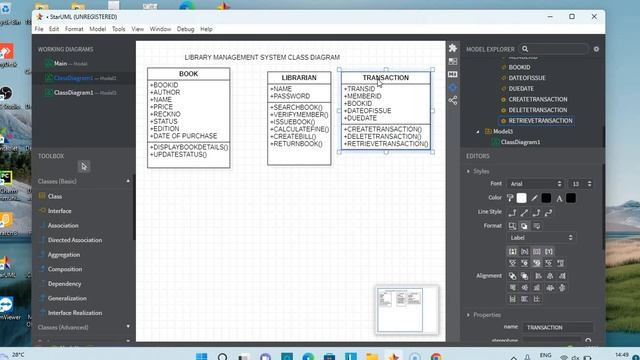Select DATEOFISSUE in Model Explorer
Screen dimensions: 640x360
point(527,78)
